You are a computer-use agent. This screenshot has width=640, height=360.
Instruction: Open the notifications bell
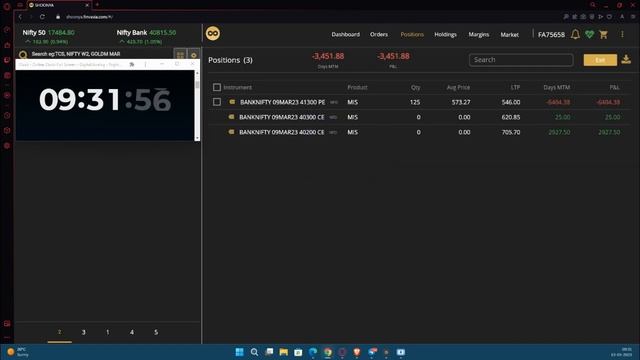[x=575, y=34]
